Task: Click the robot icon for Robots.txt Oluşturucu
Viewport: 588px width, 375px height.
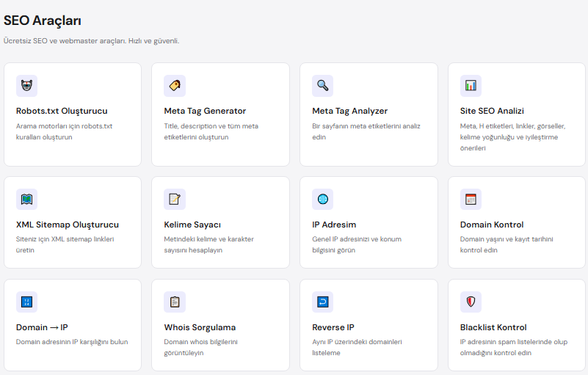Action: click(26, 86)
